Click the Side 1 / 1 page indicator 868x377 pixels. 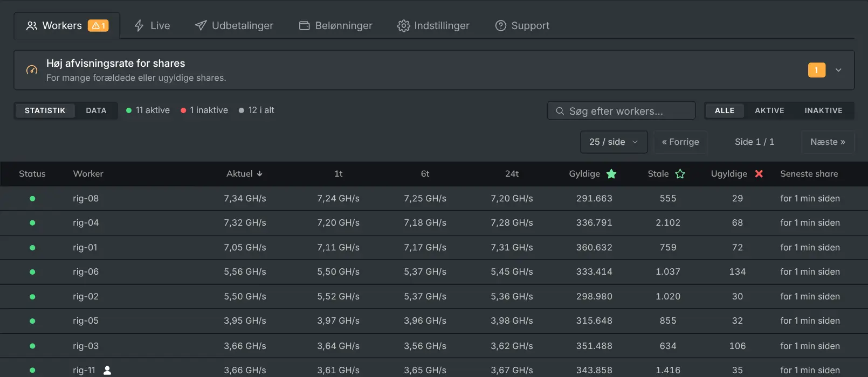754,142
